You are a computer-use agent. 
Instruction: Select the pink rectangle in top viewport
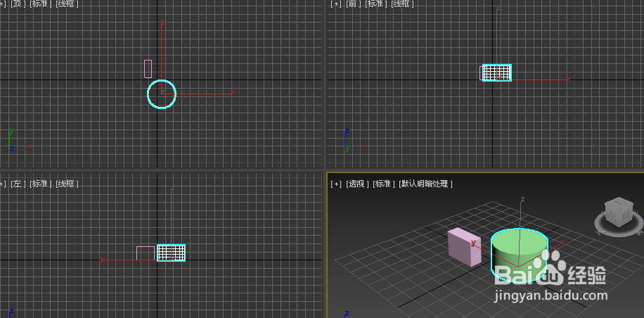[148, 69]
